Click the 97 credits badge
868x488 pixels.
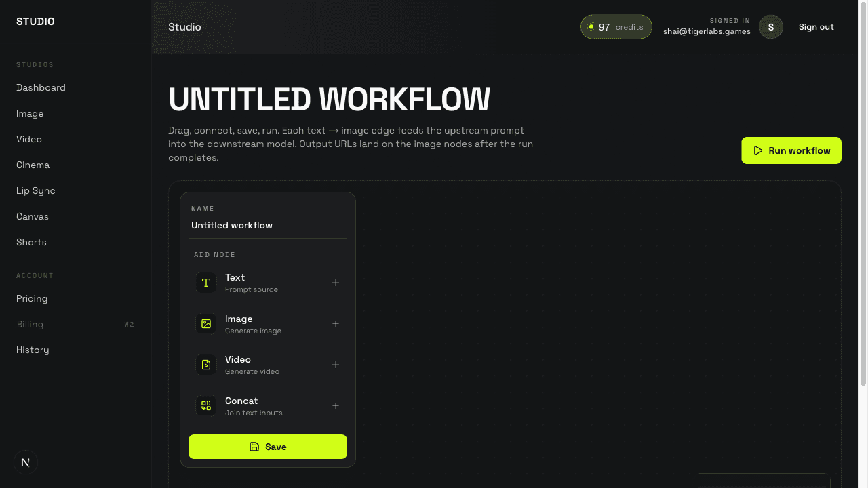[616, 27]
